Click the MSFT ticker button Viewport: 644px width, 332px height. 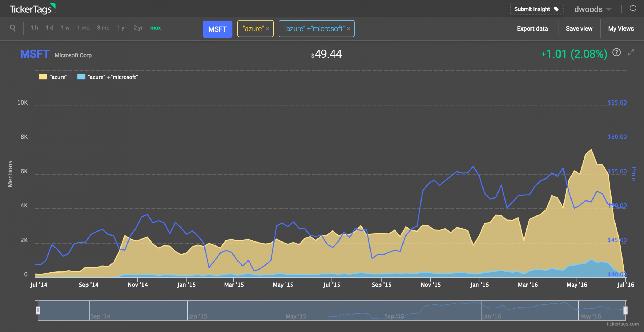217,29
